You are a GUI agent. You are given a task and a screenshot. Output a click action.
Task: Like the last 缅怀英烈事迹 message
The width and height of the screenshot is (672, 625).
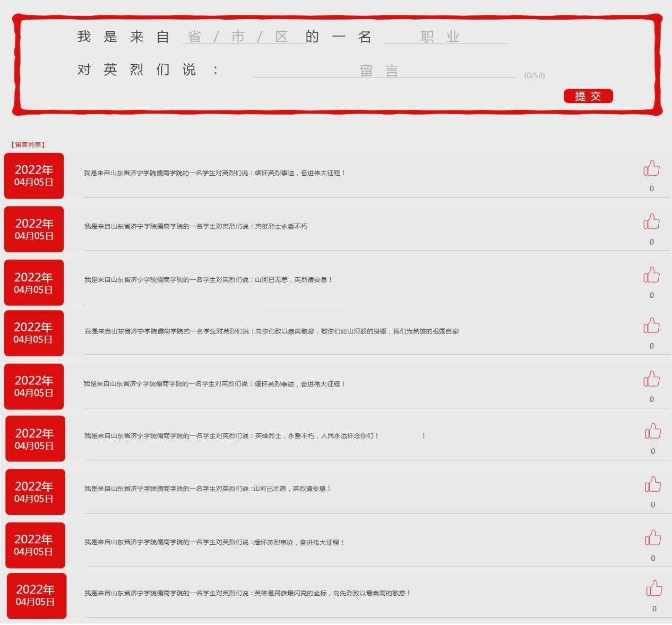coord(652,537)
